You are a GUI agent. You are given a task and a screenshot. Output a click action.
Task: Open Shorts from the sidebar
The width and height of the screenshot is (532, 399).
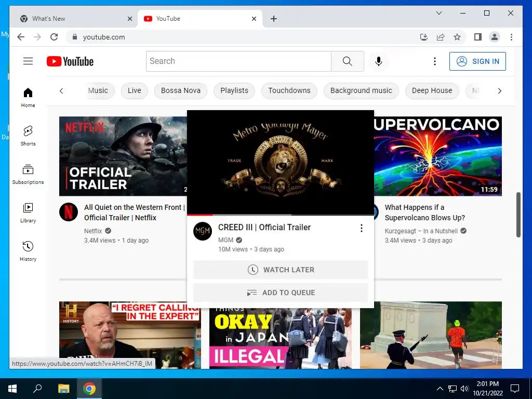(x=28, y=136)
